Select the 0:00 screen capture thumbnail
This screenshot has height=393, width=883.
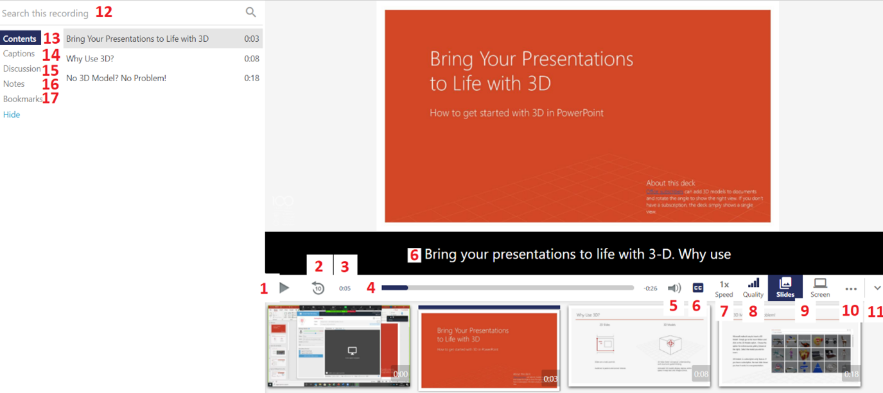tap(339, 346)
